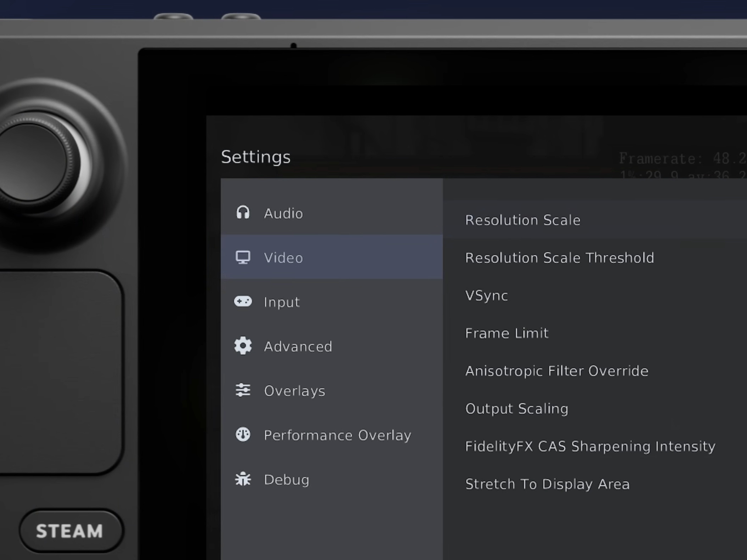Toggle Anisotropic Filter Override
Screen dimensions: 747x560
coord(557,371)
